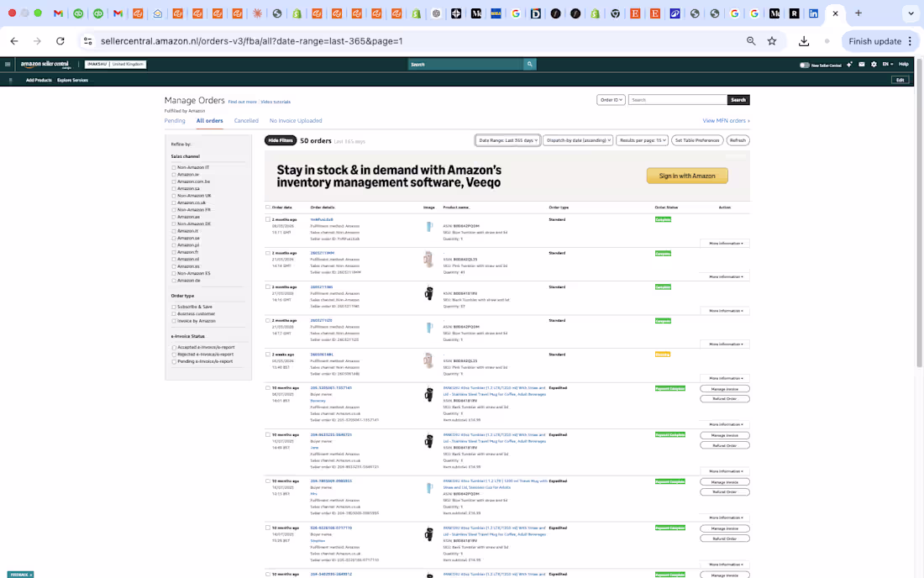This screenshot has width=924, height=578.
Task: Open the Results per page dropdown
Action: [x=642, y=140]
